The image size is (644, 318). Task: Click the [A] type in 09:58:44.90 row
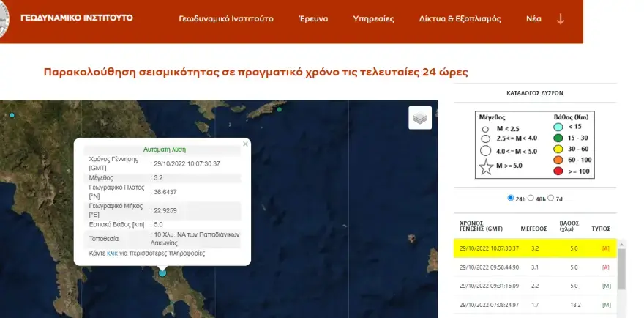pyautogui.click(x=605, y=267)
